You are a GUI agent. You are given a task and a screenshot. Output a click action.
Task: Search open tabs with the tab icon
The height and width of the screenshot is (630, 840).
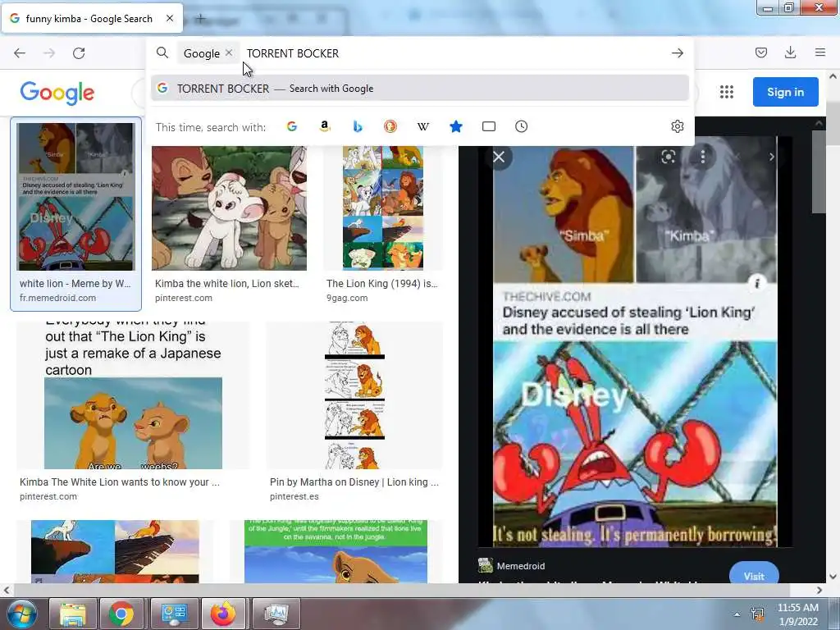coord(489,126)
